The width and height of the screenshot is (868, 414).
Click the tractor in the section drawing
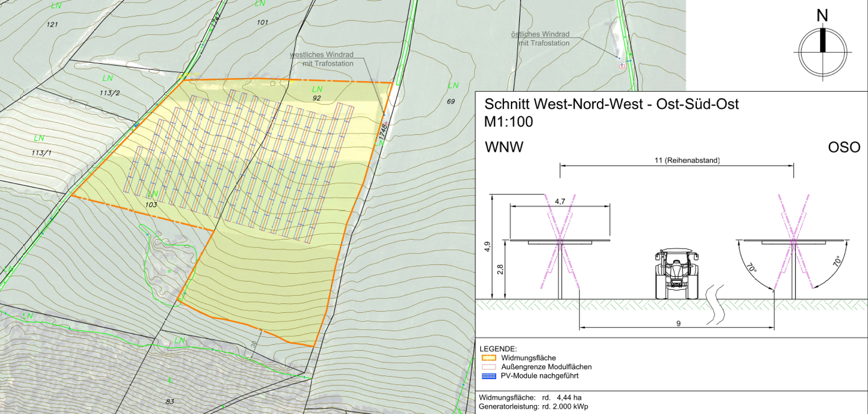point(676,274)
